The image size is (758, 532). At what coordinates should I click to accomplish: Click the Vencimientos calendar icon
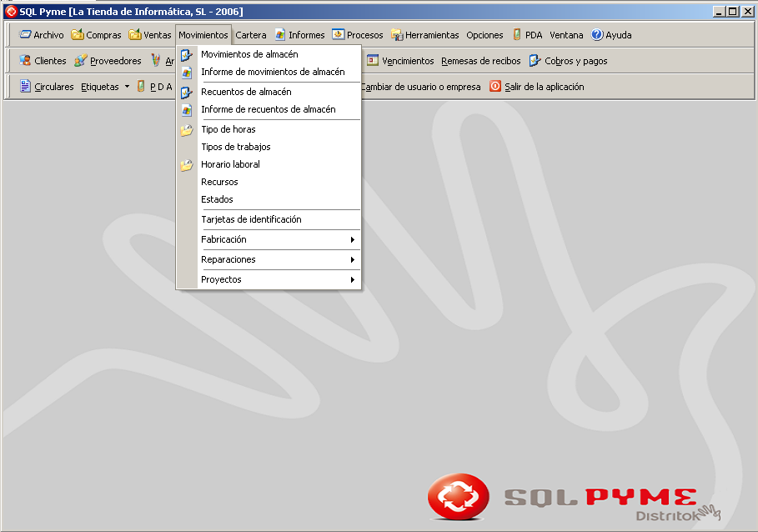373,61
